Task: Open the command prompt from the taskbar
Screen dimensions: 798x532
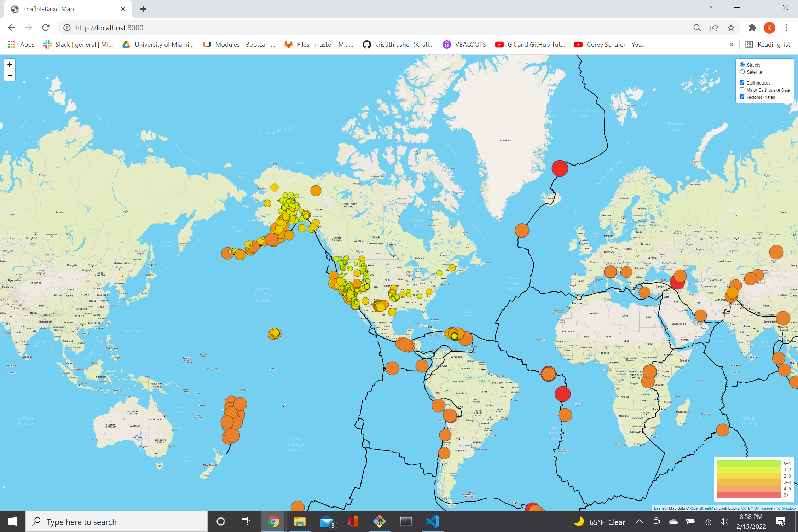Action: (405, 521)
